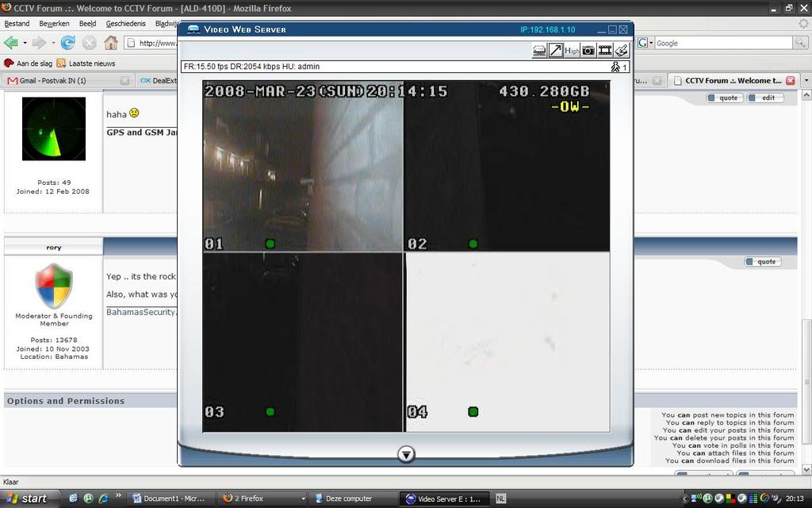This screenshot has height=508, width=812.
Task: Open the Beeld menu
Action: coord(87,24)
